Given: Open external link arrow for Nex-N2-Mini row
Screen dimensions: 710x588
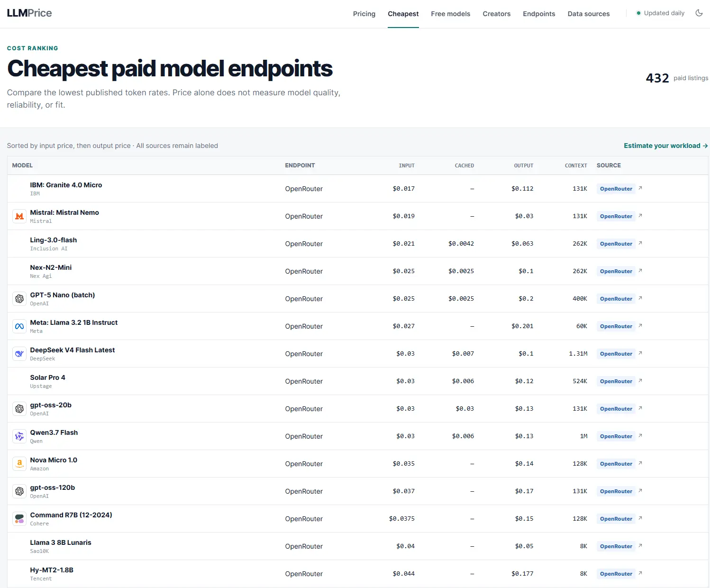Looking at the screenshot, I should tap(640, 271).
